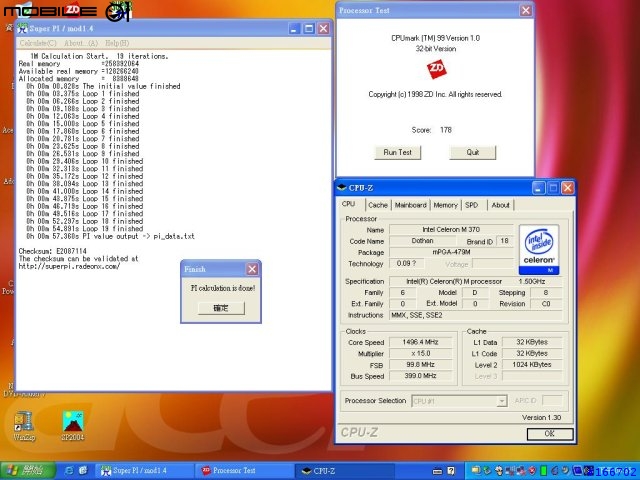
Task: Expand the Processor Selection dropdown
Action: [x=502, y=401]
